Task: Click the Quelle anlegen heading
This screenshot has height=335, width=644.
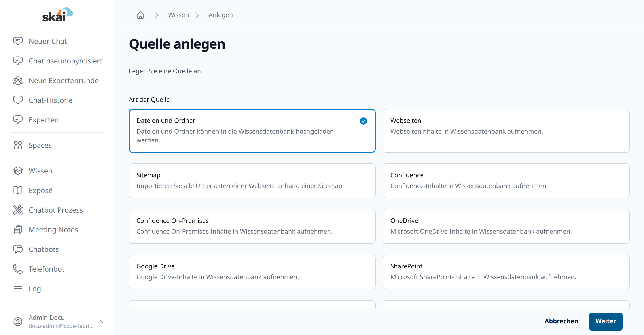Action: [177, 44]
